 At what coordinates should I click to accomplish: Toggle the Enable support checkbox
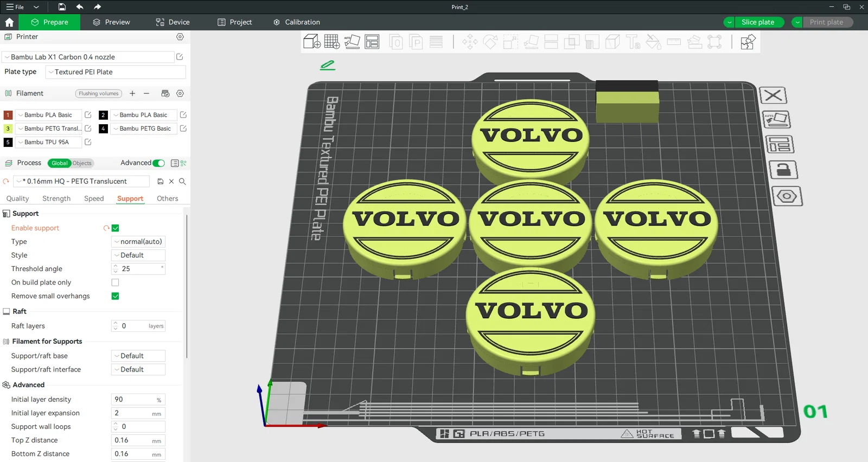[x=115, y=228]
